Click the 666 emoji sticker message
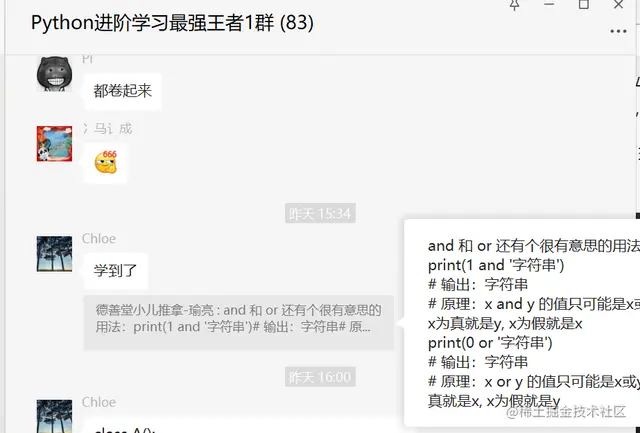 coord(106,163)
